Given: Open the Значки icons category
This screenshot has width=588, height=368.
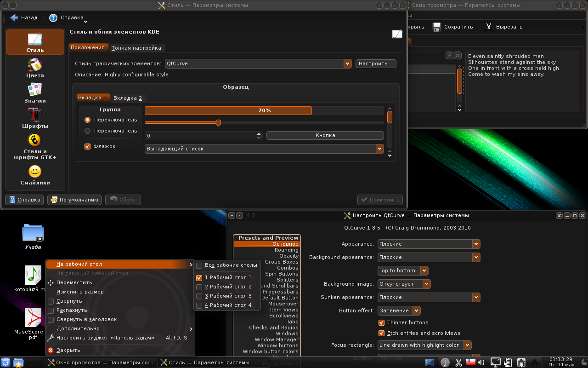Looking at the screenshot, I should (35, 93).
